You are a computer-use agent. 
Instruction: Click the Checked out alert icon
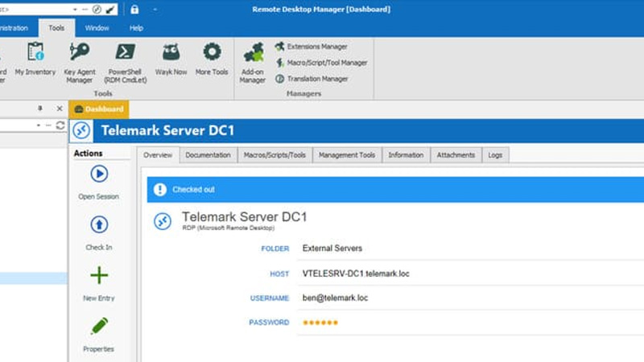159,190
